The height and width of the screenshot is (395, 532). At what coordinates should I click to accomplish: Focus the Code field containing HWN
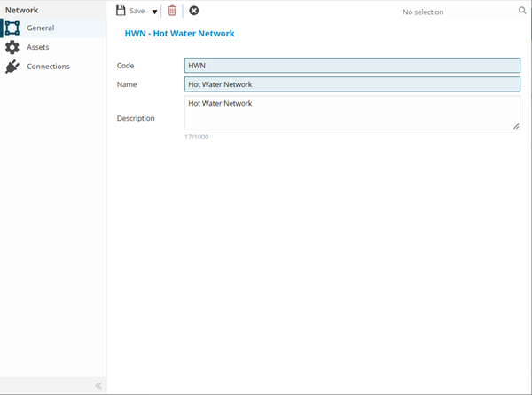click(x=351, y=65)
